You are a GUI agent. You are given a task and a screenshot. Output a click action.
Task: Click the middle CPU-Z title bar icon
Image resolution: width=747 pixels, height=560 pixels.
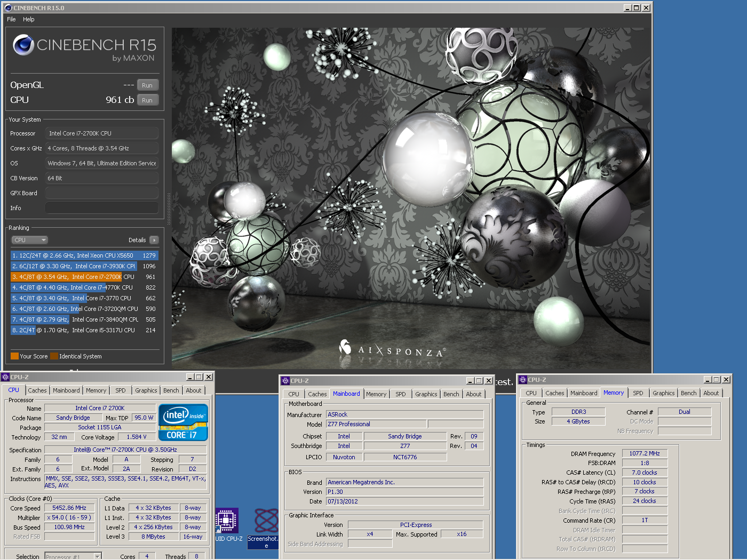(x=285, y=381)
